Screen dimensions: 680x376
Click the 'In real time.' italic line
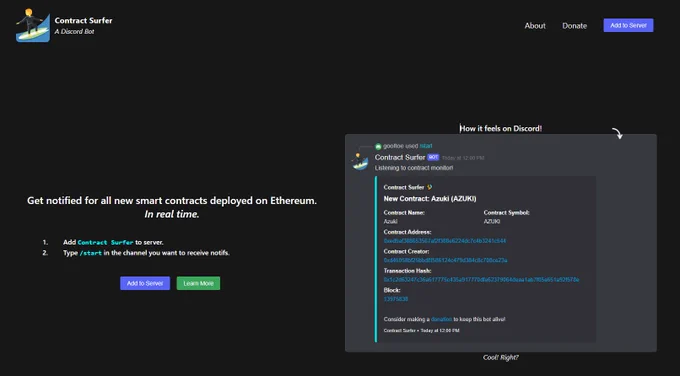point(172,214)
